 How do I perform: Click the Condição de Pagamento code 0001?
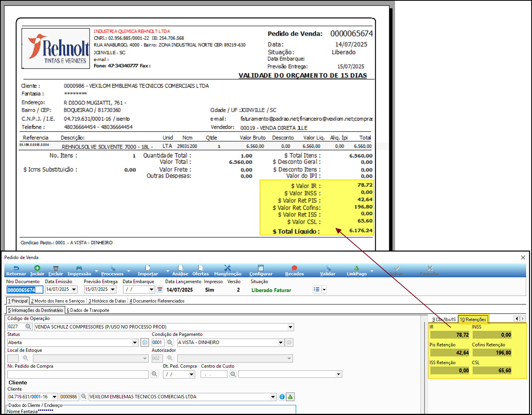(x=158, y=342)
